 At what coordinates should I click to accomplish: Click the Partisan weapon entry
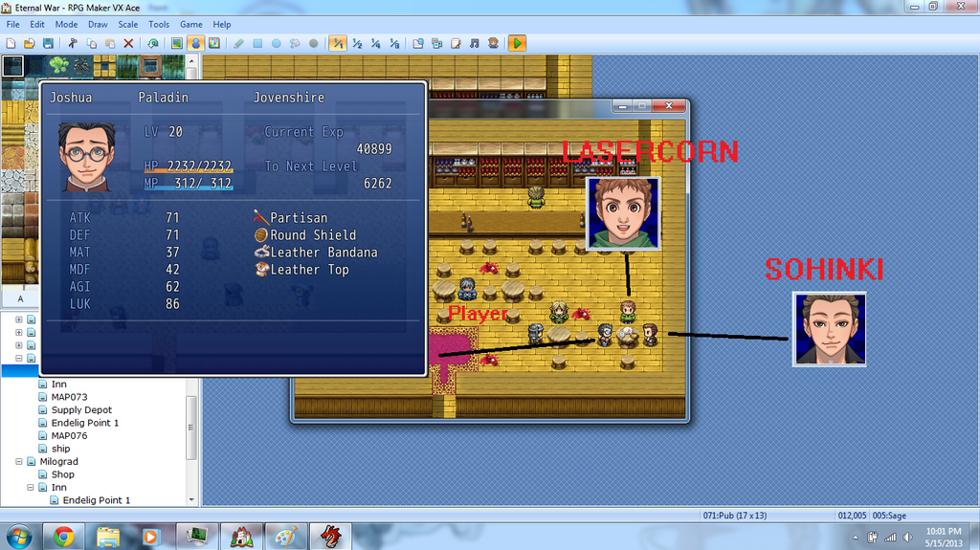pos(291,217)
